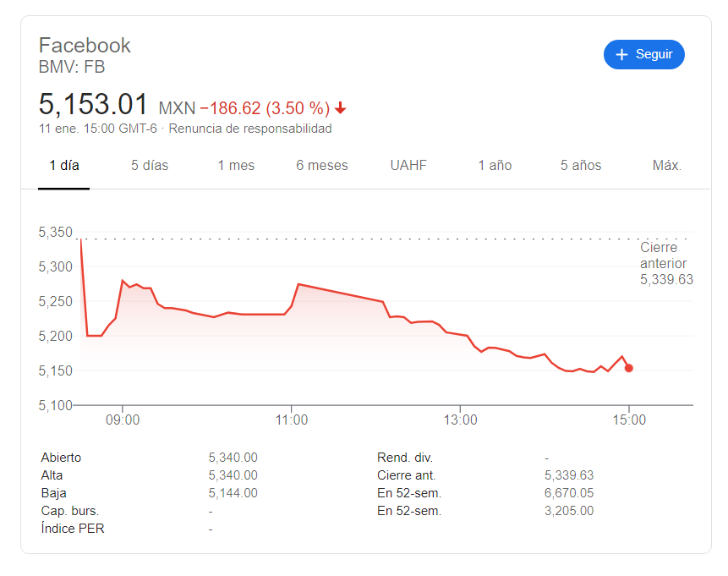Switch to the 5 días tab
This screenshot has height=576, width=728.
(x=150, y=166)
